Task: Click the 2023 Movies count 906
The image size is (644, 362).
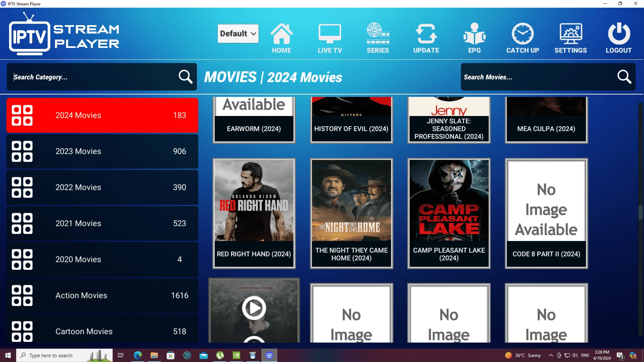Action: click(179, 151)
